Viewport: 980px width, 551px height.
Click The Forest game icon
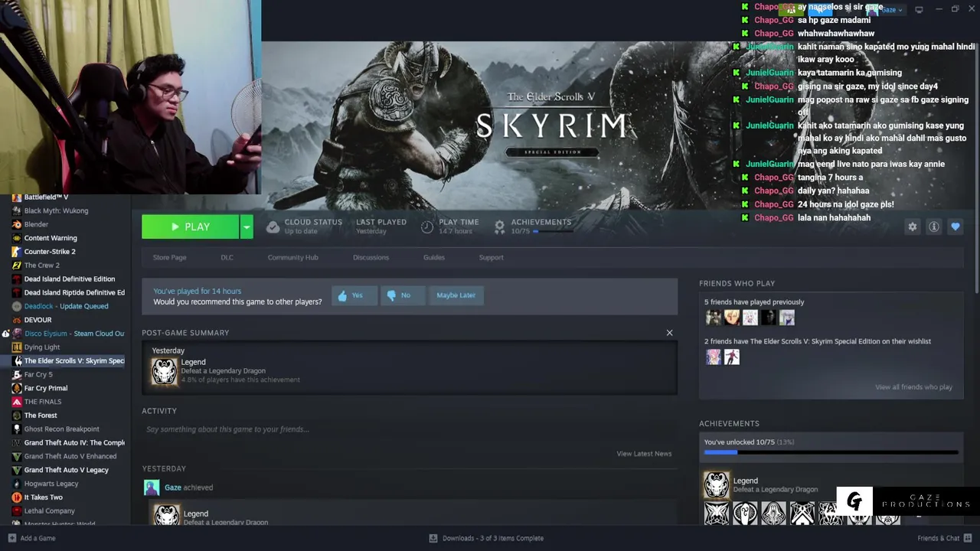click(x=17, y=416)
